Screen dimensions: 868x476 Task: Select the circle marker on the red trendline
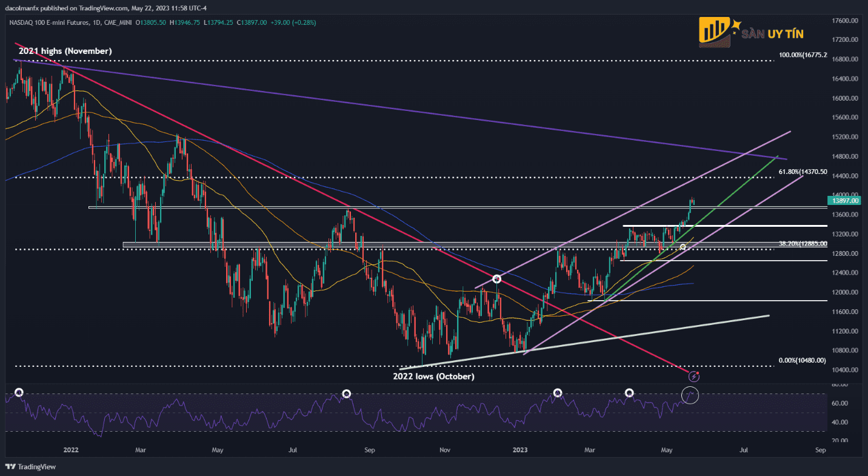click(x=497, y=279)
